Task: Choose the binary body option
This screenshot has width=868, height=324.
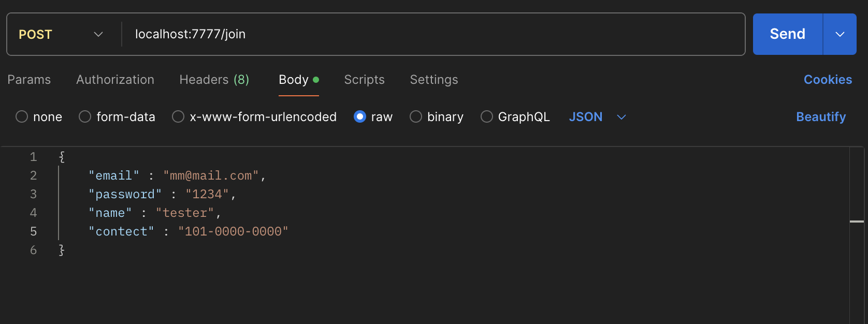Action: [416, 117]
